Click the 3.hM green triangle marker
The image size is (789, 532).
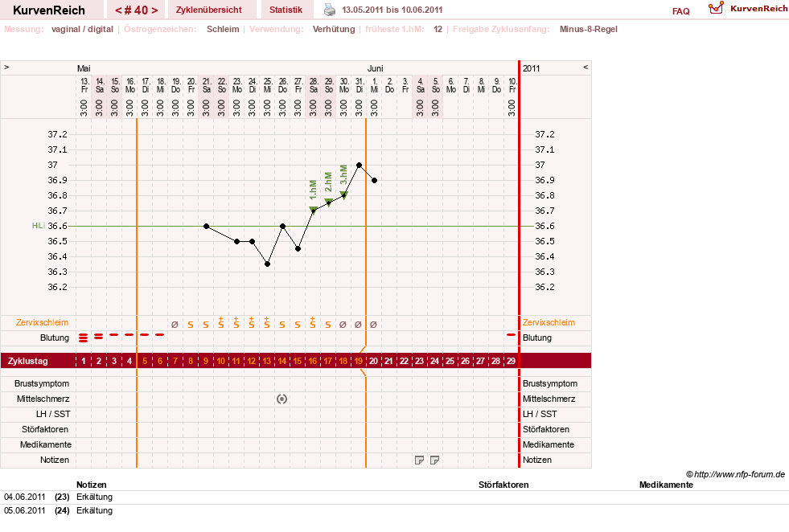coord(343,195)
